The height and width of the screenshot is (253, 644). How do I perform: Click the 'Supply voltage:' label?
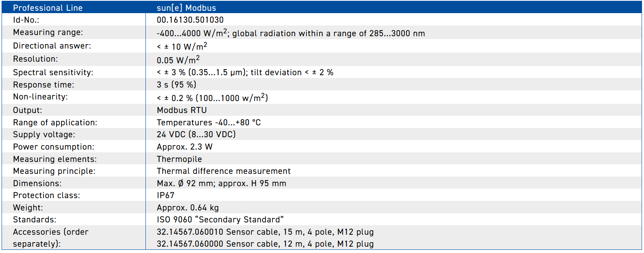[44, 134]
